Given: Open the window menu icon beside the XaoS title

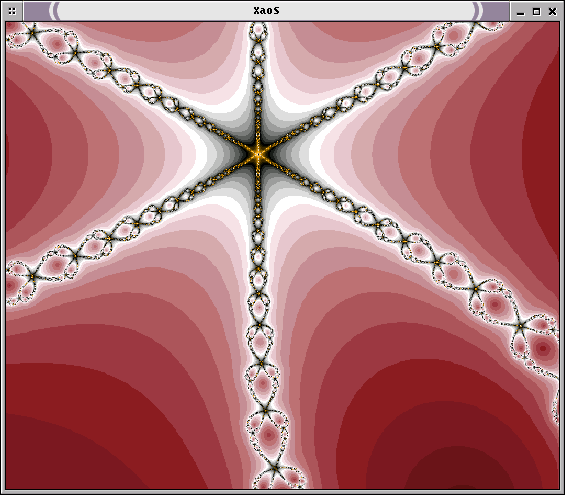Looking at the screenshot, I should click(x=12, y=11).
